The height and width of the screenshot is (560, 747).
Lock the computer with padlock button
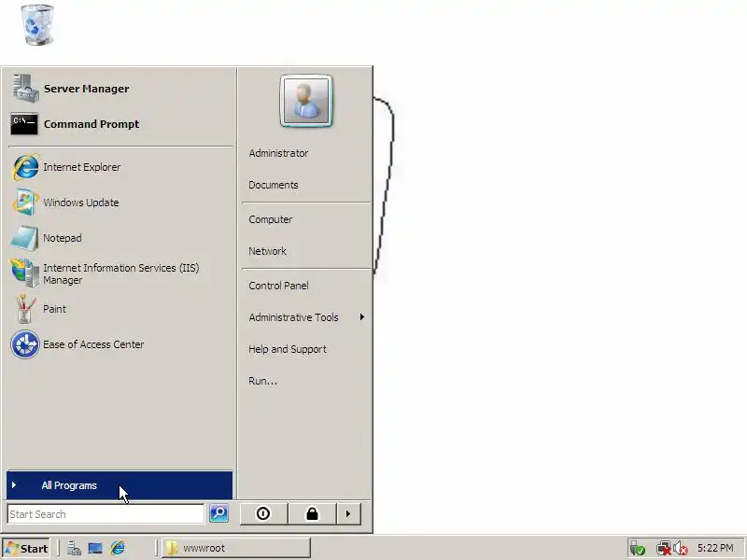click(312, 514)
